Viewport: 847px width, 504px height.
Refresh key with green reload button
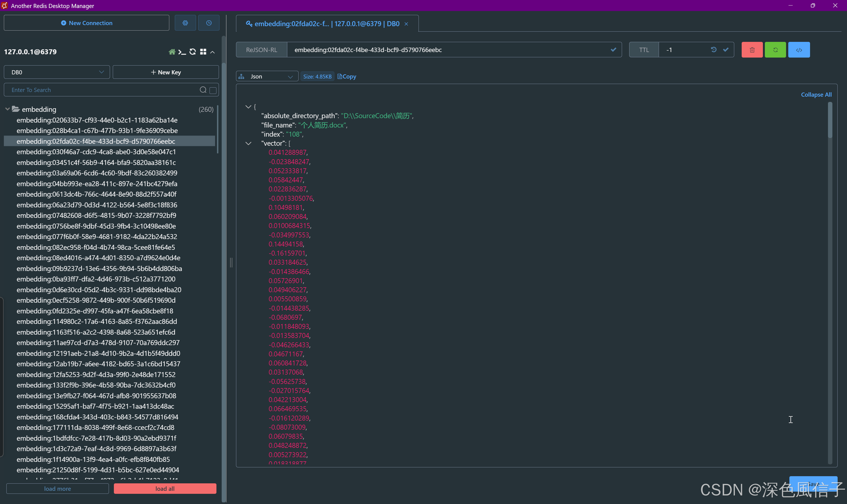pos(775,50)
